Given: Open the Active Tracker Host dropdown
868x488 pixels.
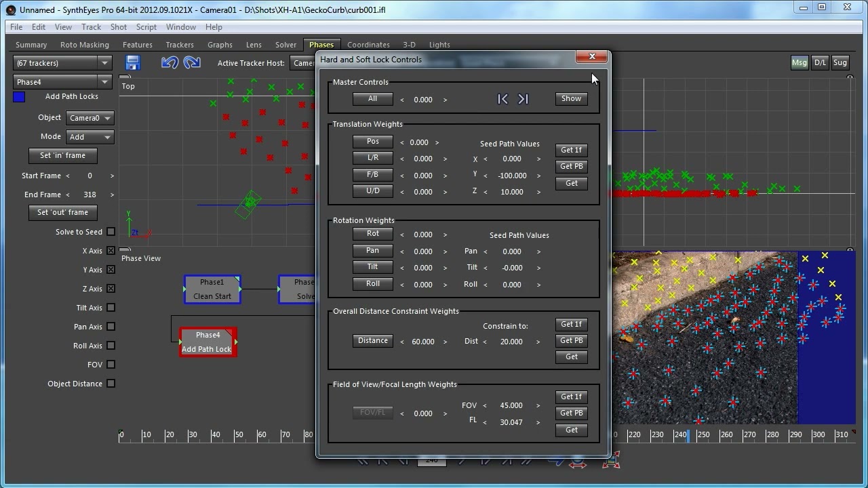Looking at the screenshot, I should (x=302, y=63).
